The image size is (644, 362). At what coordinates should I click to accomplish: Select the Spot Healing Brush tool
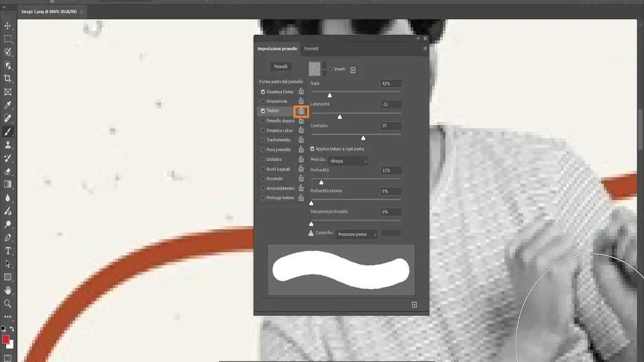pos(8,118)
